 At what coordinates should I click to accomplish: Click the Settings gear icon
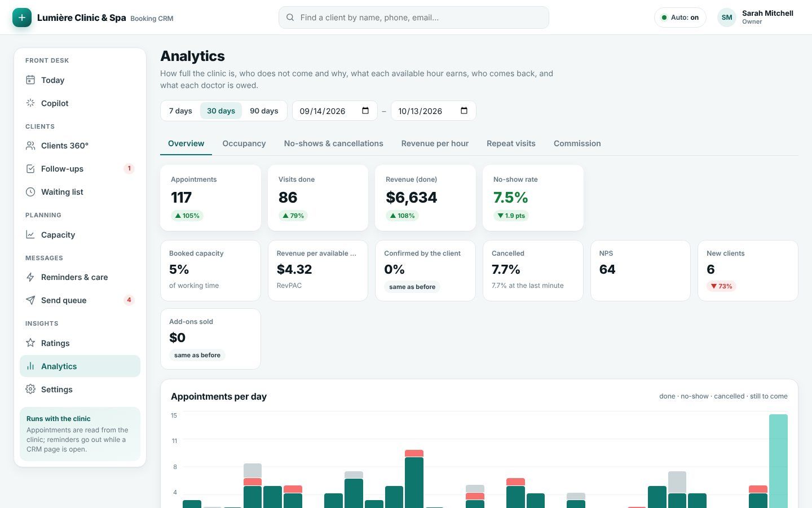pos(30,389)
